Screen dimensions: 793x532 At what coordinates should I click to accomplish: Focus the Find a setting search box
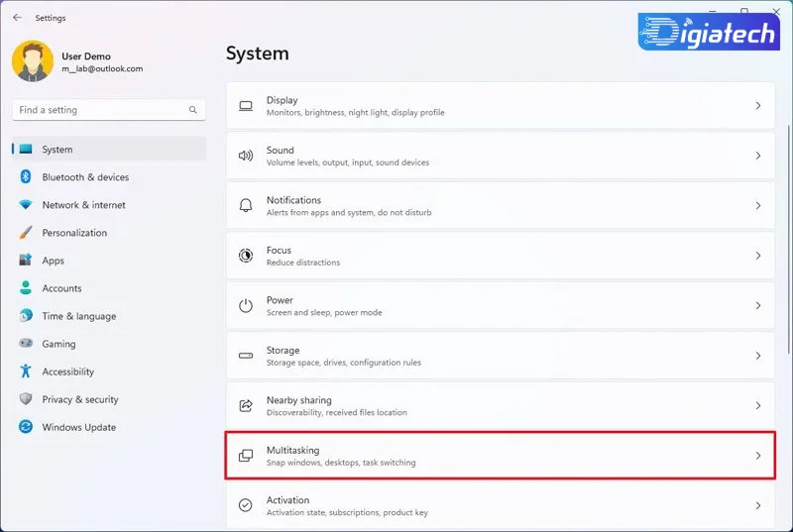click(x=109, y=110)
